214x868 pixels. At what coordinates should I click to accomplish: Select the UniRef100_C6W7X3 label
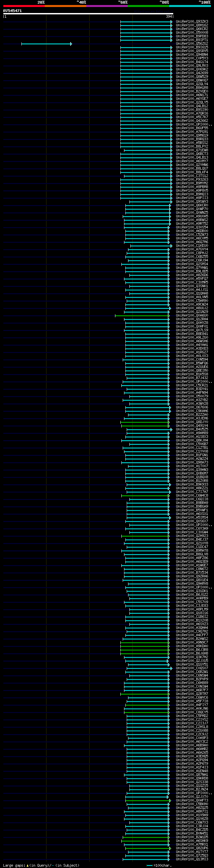pos(192,823)
